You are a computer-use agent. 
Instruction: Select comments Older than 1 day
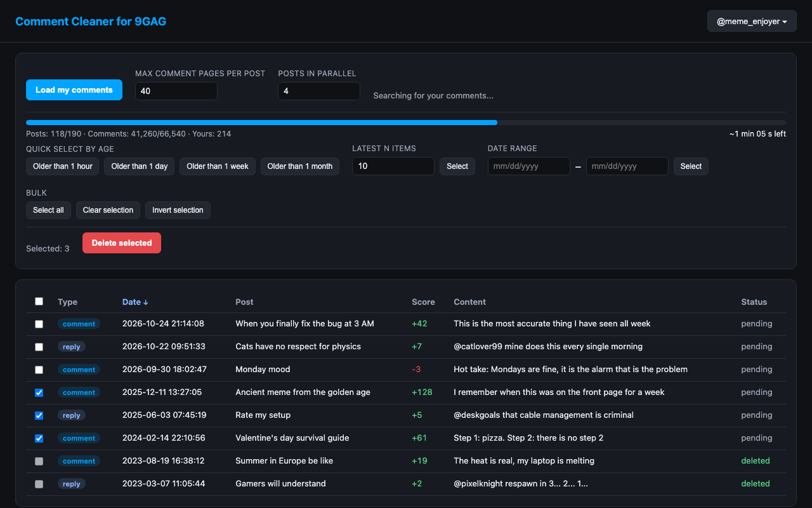pos(140,166)
